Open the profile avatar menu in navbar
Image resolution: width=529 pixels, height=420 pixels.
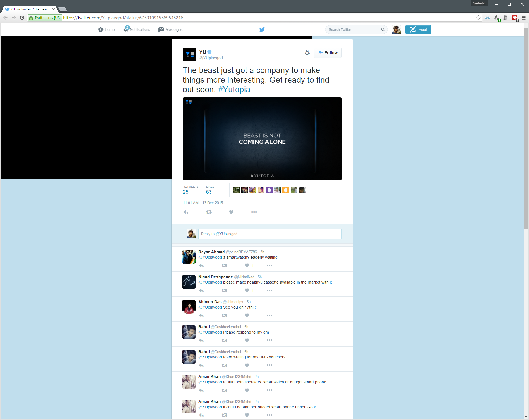click(x=396, y=29)
